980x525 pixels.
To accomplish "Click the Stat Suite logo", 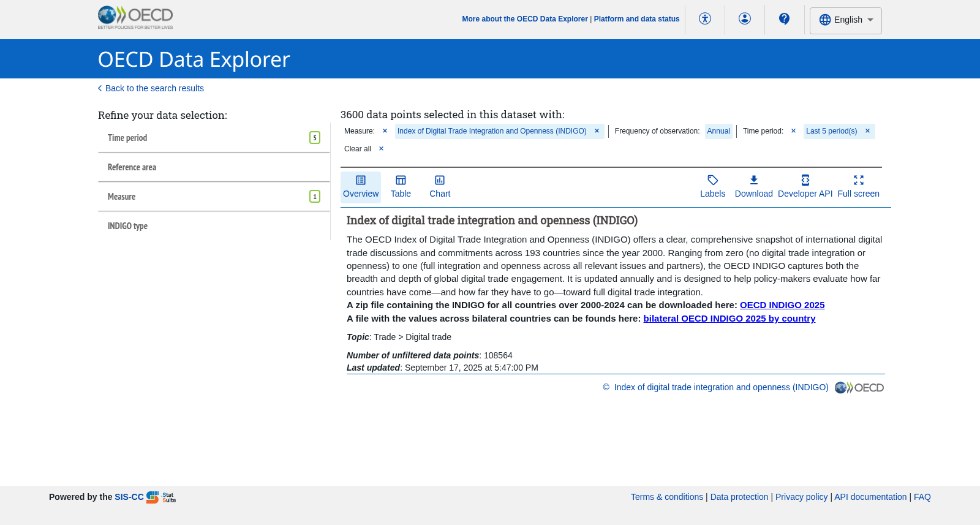I will coord(161,497).
